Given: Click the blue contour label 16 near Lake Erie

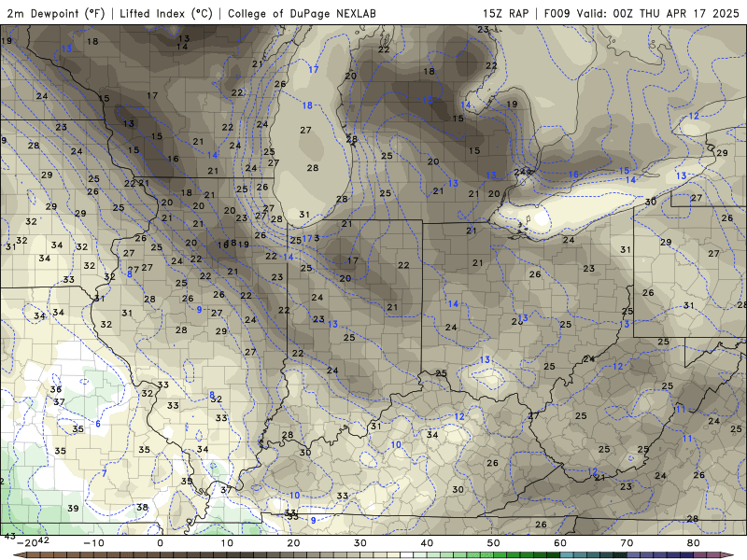Looking at the screenshot, I should coord(573,175).
